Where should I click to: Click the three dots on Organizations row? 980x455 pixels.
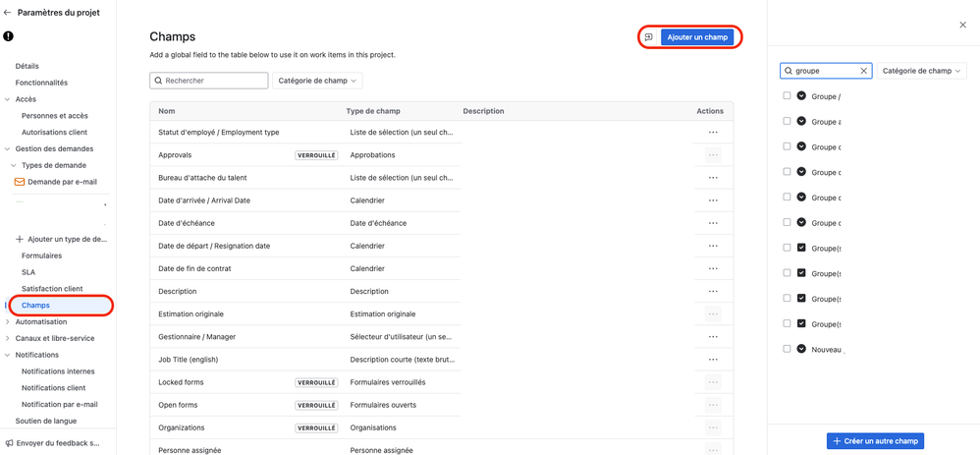pos(713,427)
